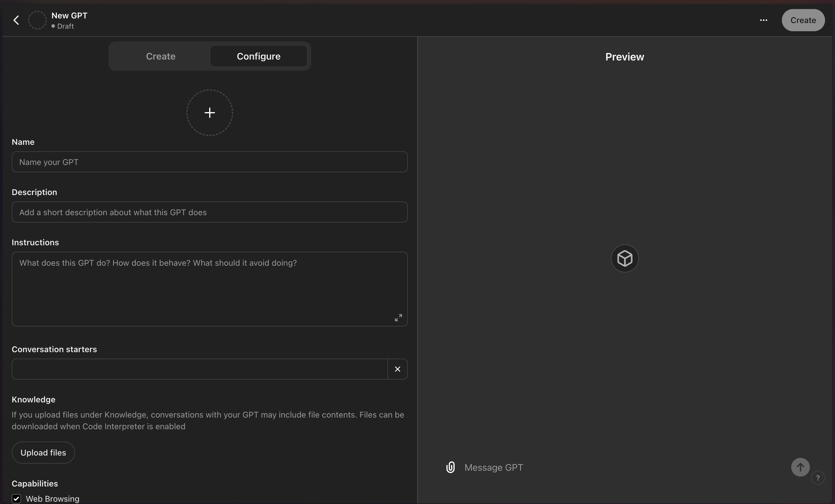Click the back arrow icon

[16, 20]
